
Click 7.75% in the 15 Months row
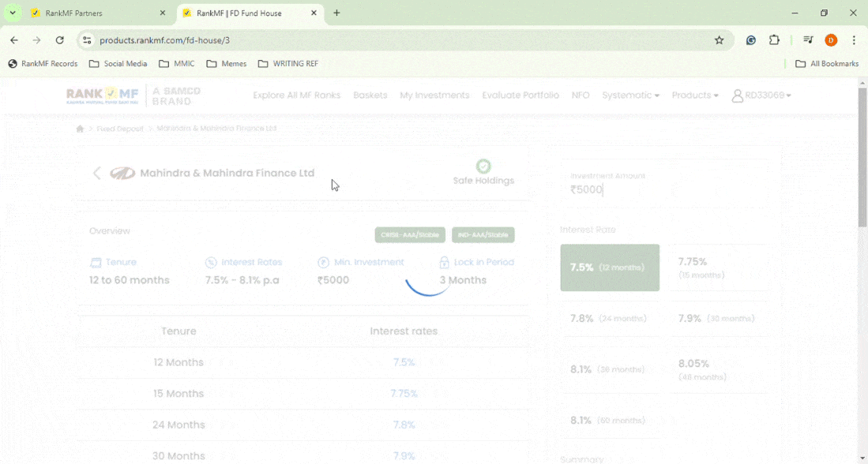404,394
